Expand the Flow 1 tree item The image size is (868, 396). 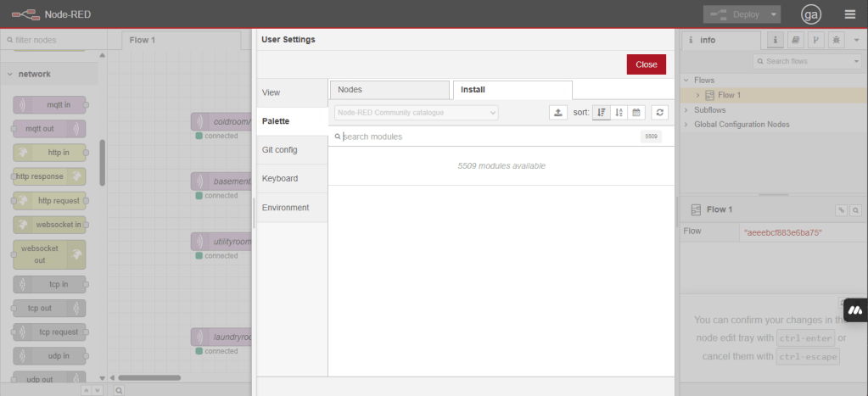click(x=698, y=95)
